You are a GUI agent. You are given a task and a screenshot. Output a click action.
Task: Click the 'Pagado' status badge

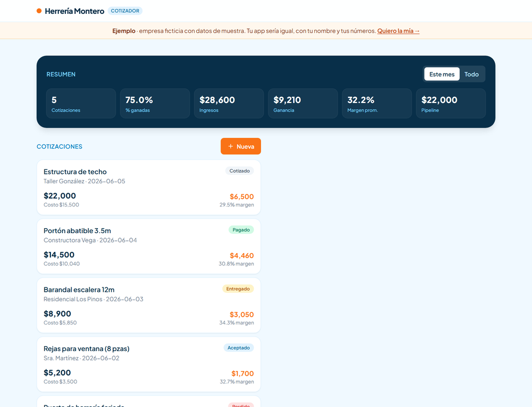click(241, 230)
